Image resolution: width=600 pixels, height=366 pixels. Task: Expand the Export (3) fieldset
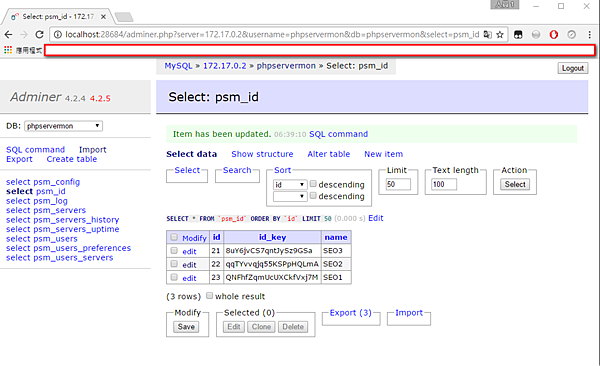pos(351,313)
